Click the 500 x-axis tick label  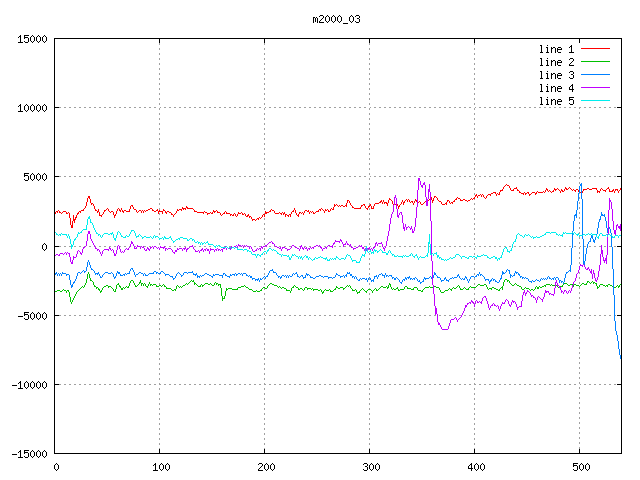coord(580,467)
